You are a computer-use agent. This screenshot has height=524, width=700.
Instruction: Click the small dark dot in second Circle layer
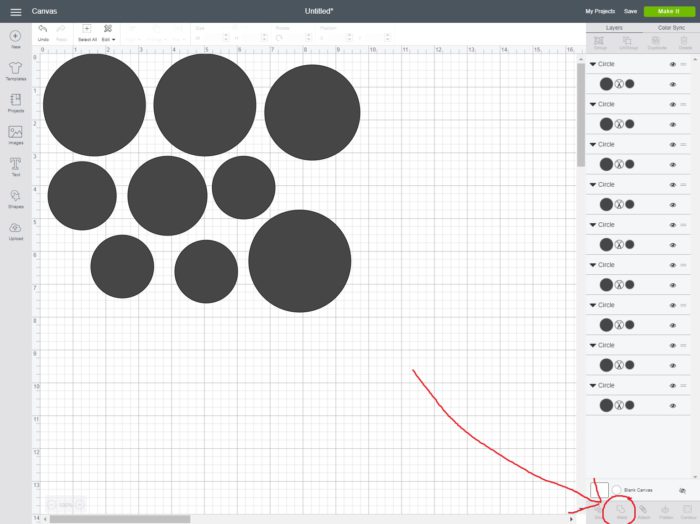[630, 124]
